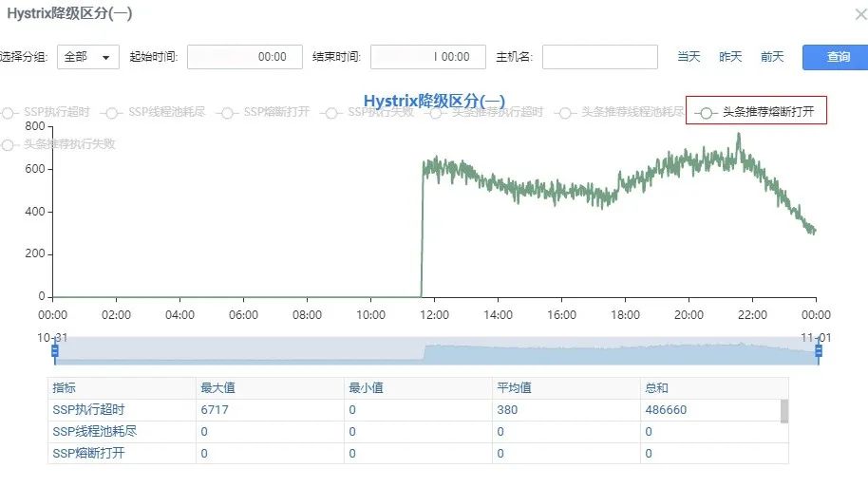Select the SSP执行超时 table row label

pyautogui.click(x=88, y=410)
